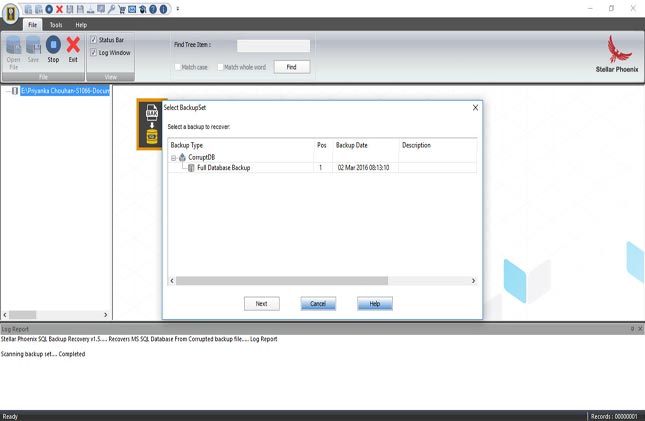Screen dimensions: 645x421
Task: Click the Find Tree Item input field
Action: [x=274, y=46]
